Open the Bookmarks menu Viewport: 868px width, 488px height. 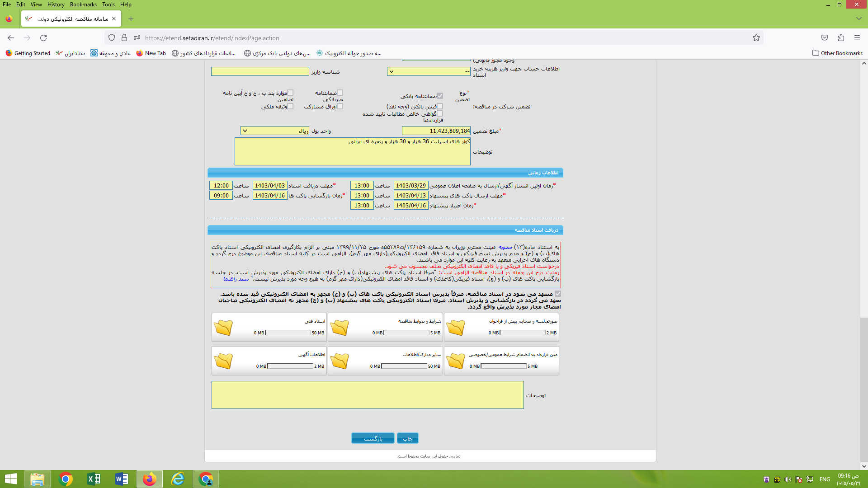tap(83, 5)
